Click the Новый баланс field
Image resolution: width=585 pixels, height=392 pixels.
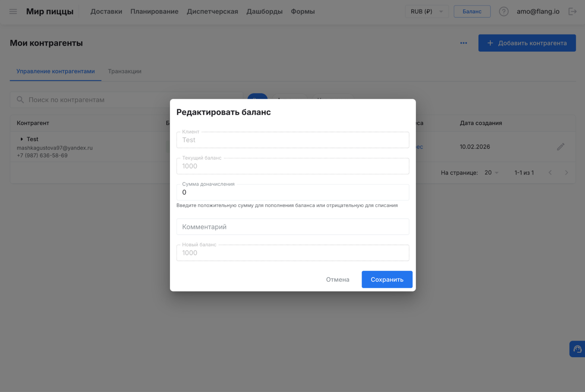[292, 253]
